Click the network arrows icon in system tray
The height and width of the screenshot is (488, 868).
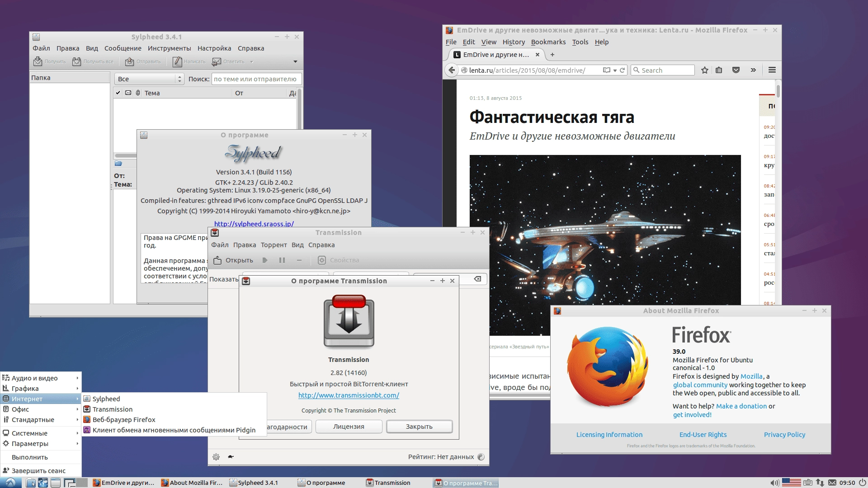[820, 483]
